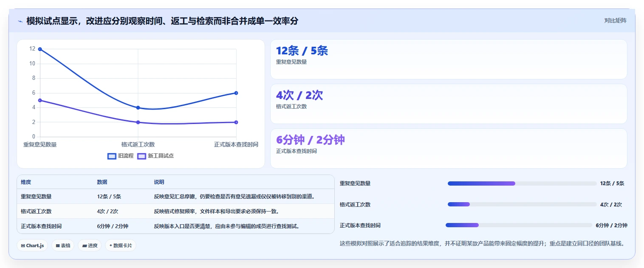Click the 旧流程 blue legend color box
The width and height of the screenshot is (644, 268).
[112, 156]
